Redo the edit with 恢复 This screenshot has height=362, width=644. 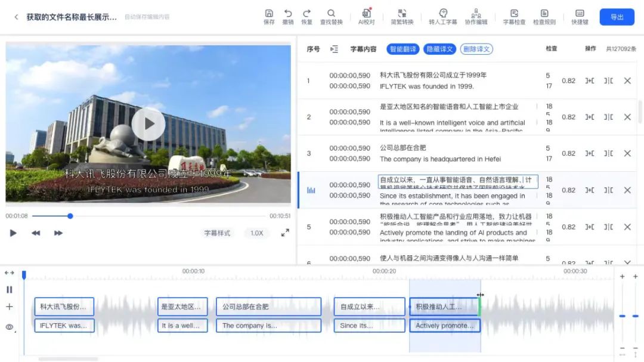307,17
